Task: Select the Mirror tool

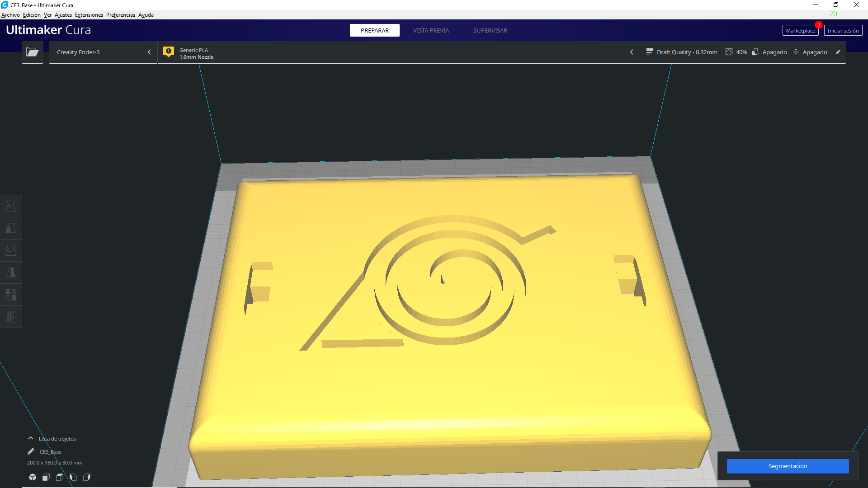Action: coord(11,272)
